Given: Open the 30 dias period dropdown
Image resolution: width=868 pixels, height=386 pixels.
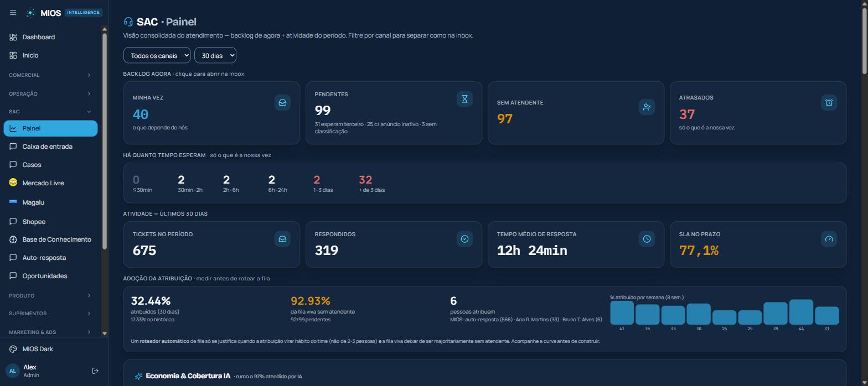Looking at the screenshot, I should [215, 55].
